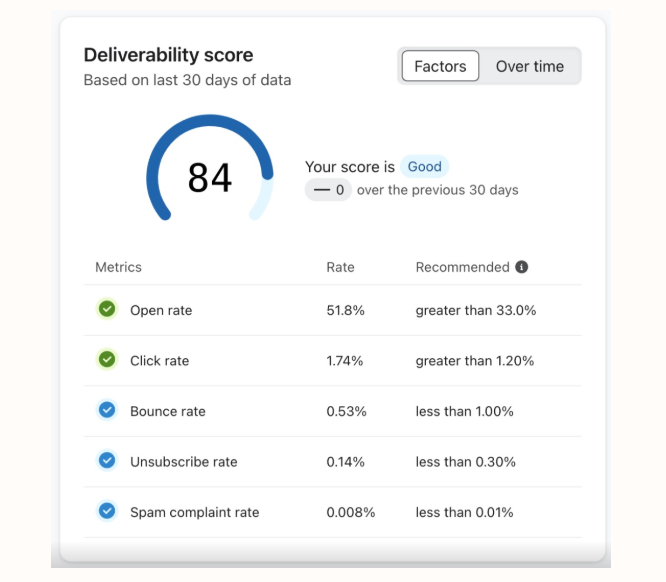Click the deliverability score gauge showing 84
Image resolution: width=666 pixels, height=582 pixels.
210,168
